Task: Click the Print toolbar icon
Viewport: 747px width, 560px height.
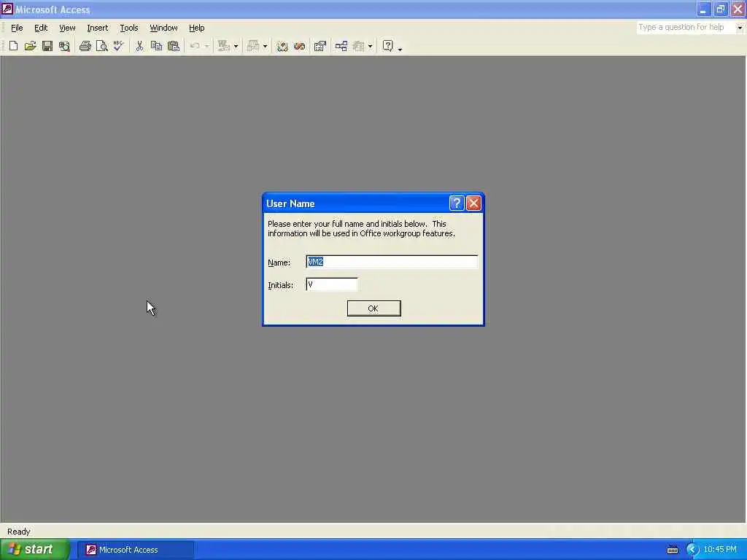Action: 85,46
